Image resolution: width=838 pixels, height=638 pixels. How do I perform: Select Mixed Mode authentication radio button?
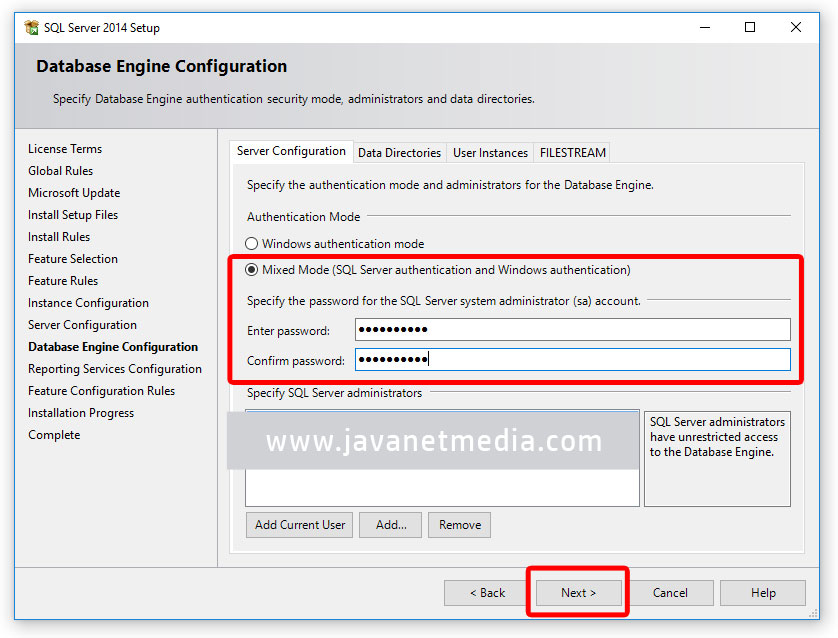point(251,270)
